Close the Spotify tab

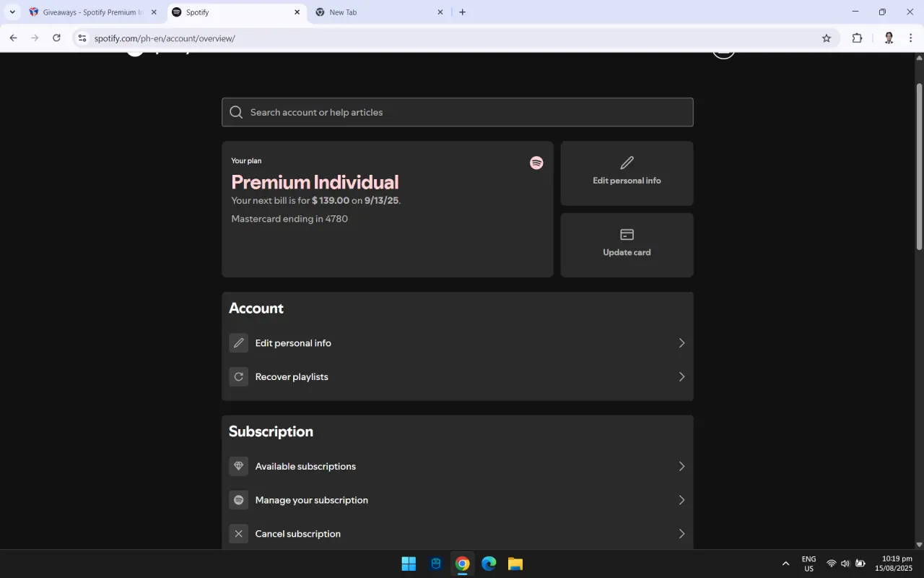[297, 12]
